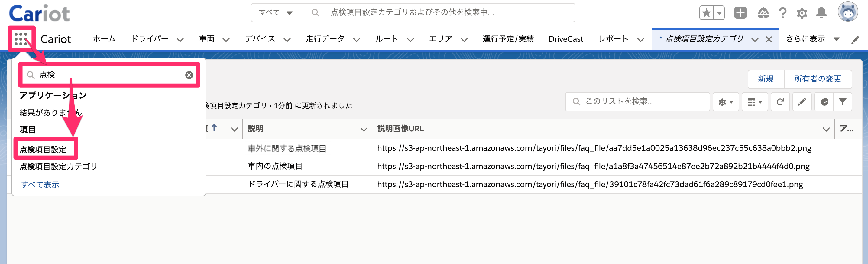Image resolution: width=868 pixels, height=264 pixels.
Task: Open the DriveCast tab
Action: click(x=566, y=39)
